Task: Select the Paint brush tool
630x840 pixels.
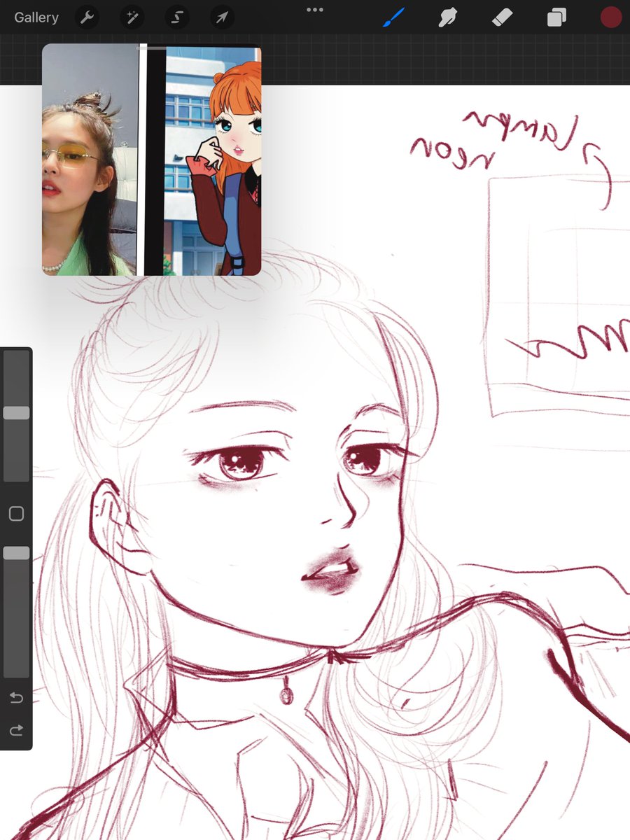Action: tap(394, 17)
